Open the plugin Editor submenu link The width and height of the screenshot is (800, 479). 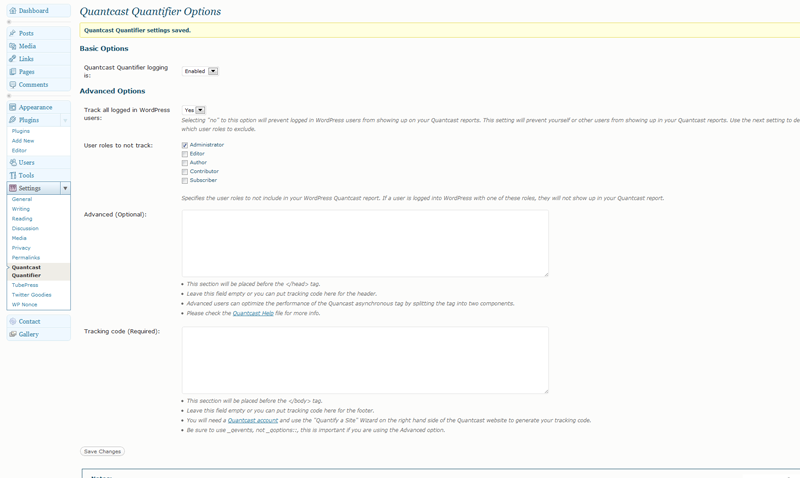tap(19, 150)
